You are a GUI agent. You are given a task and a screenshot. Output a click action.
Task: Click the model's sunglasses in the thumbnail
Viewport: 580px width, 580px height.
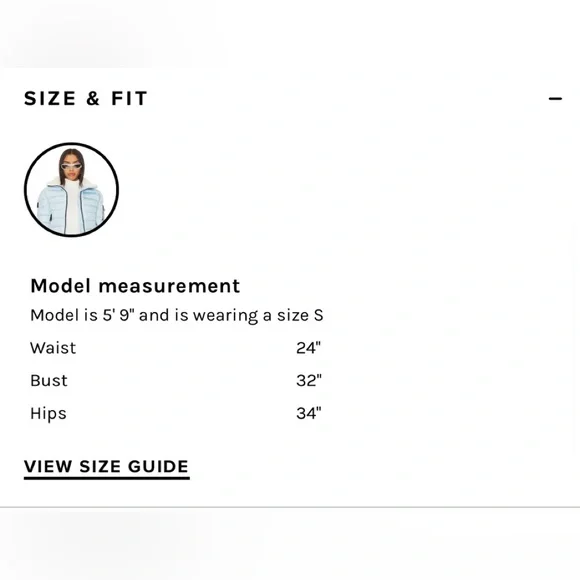[x=71, y=166]
